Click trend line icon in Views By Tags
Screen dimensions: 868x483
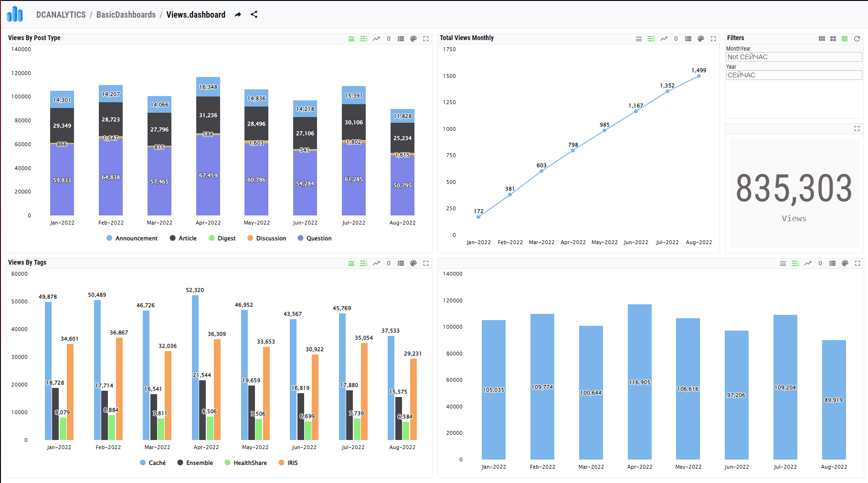point(376,263)
